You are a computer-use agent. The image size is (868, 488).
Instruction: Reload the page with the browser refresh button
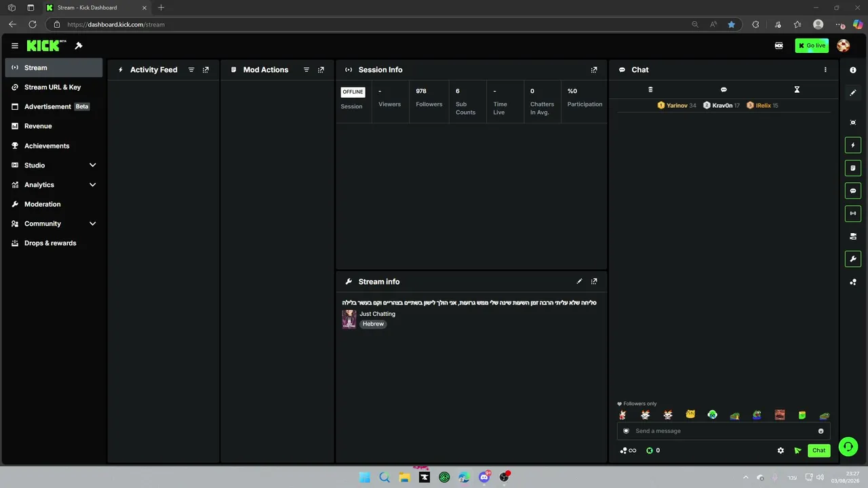[x=33, y=24]
